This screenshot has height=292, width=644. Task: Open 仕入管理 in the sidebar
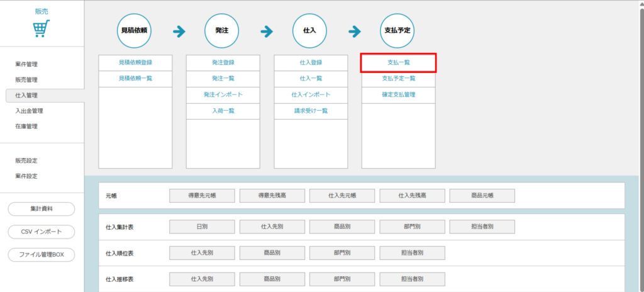[x=26, y=95]
